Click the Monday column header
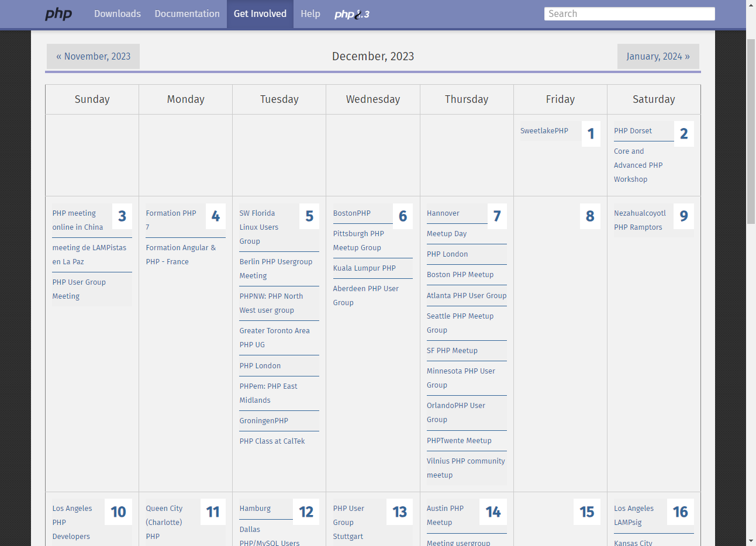Viewport: 756px width, 546px height. coord(186,99)
